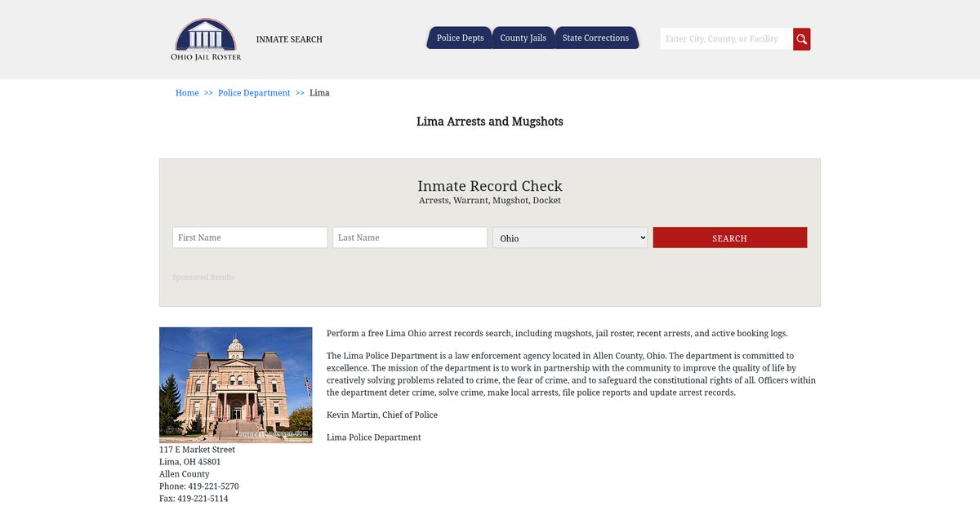Click the 117 E Market Street address

click(x=197, y=450)
